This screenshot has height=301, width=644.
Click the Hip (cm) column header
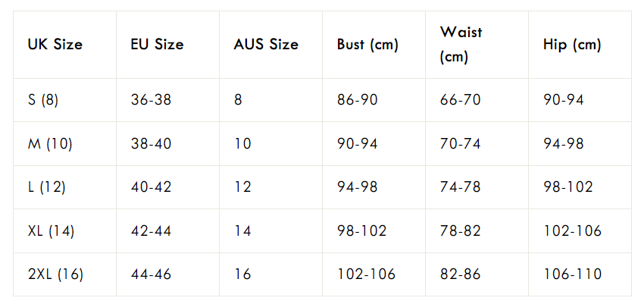point(580,45)
